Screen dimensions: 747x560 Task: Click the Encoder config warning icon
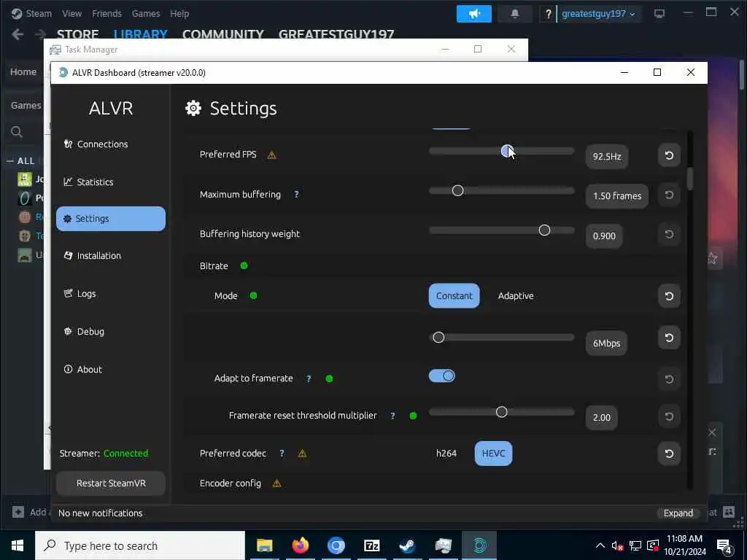(276, 484)
